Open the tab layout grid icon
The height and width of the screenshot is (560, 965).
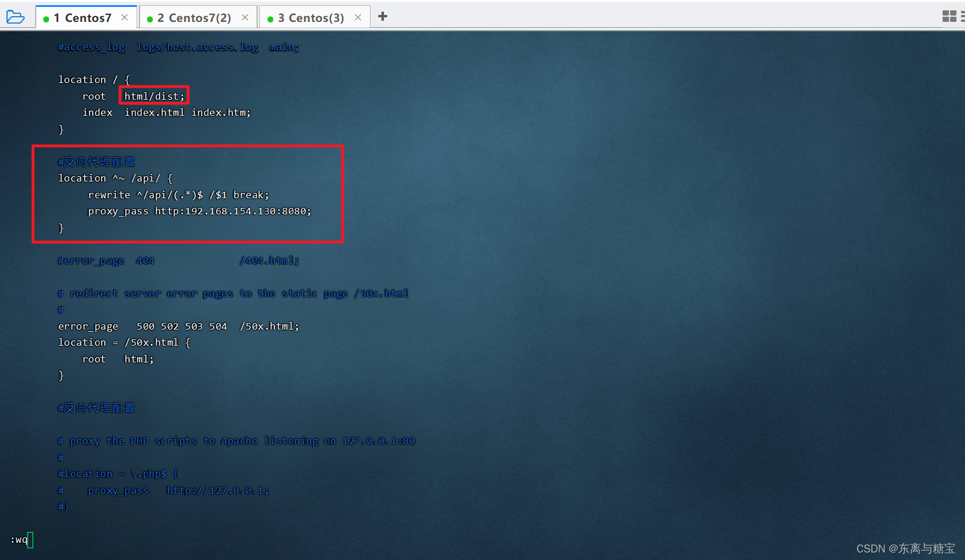949,17
